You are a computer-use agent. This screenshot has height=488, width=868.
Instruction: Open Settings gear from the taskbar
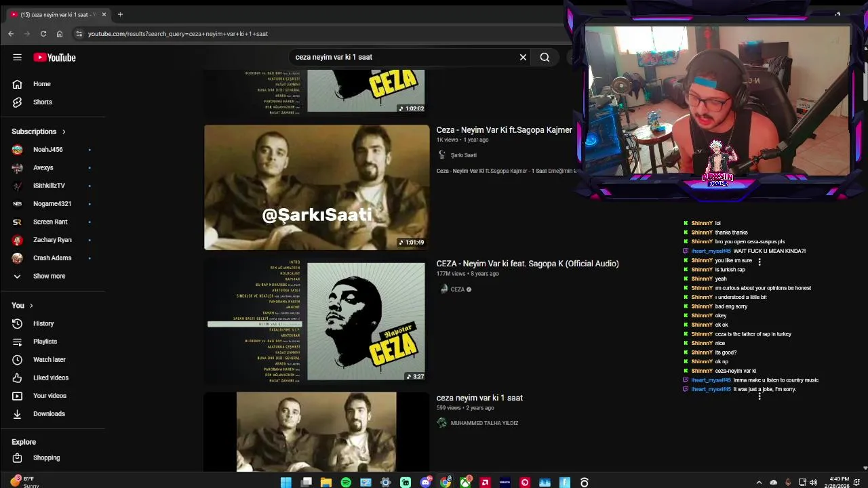click(x=386, y=483)
